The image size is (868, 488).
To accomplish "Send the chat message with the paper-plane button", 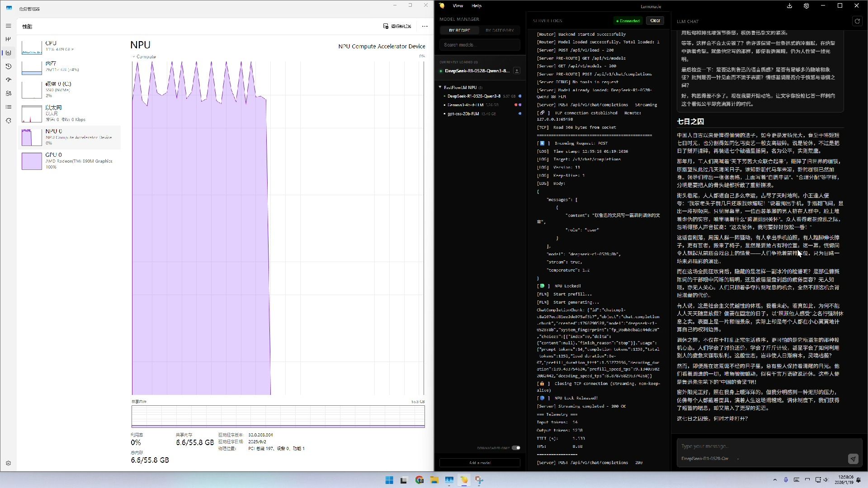I will (853, 459).
